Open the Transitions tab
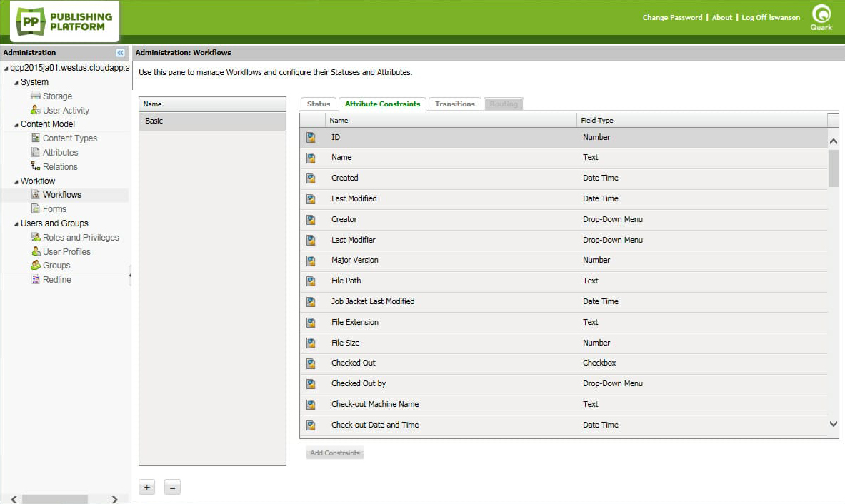The image size is (845, 504). (454, 104)
